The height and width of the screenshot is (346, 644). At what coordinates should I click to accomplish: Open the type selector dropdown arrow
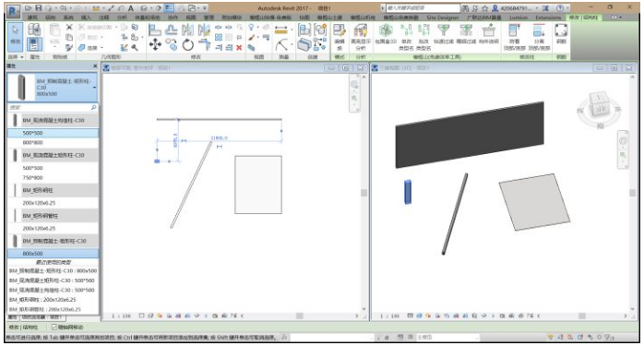click(x=94, y=88)
